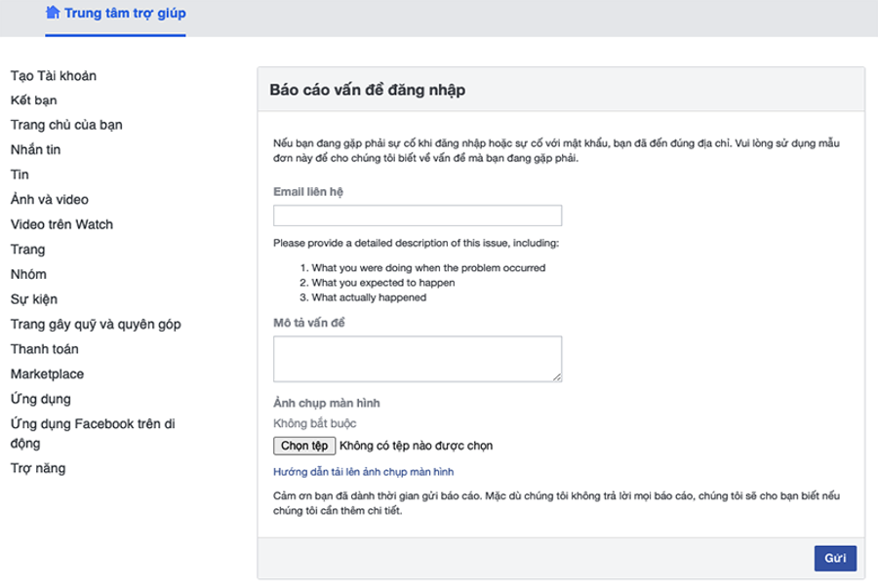This screenshot has width=878, height=588.
Task: Select Ảnh và video topic
Action: point(50,200)
